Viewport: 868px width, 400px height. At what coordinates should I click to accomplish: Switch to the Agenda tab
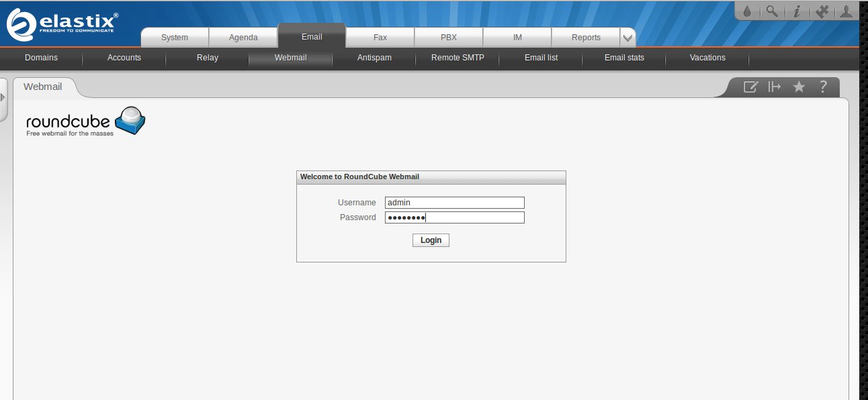tap(243, 38)
